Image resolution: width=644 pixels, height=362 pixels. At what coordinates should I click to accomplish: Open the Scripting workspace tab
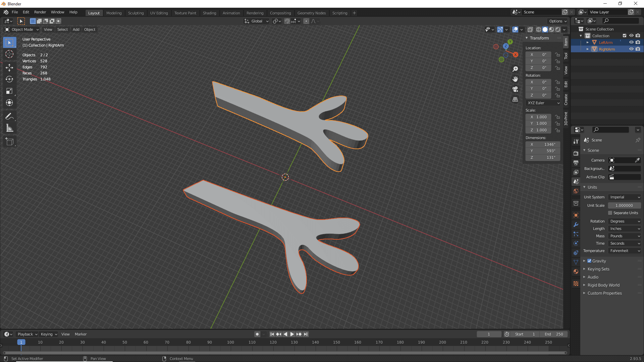tap(340, 12)
